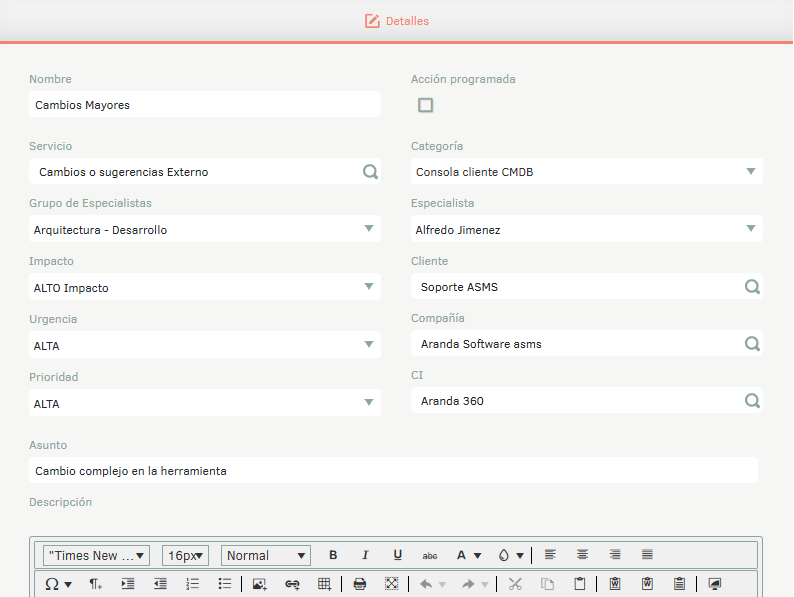
Task: Insert an image using the toolbar icon
Action: (x=260, y=584)
